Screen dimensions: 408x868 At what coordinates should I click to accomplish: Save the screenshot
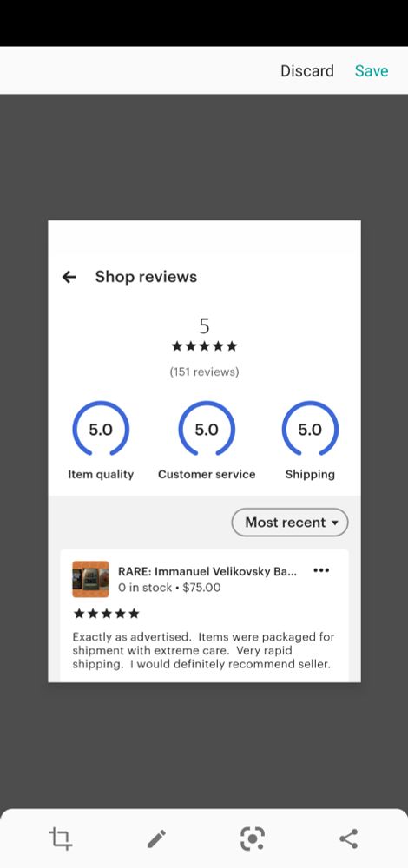(x=372, y=71)
